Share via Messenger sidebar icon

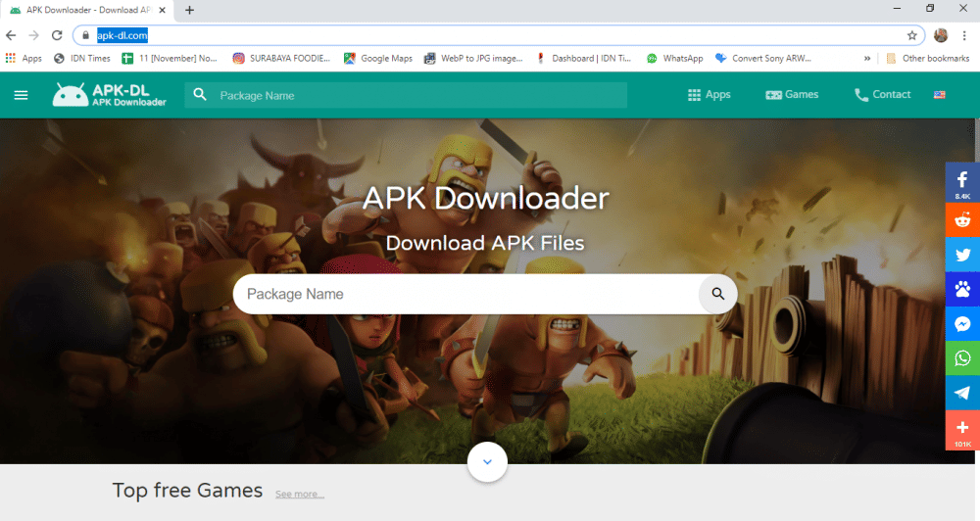tap(962, 323)
